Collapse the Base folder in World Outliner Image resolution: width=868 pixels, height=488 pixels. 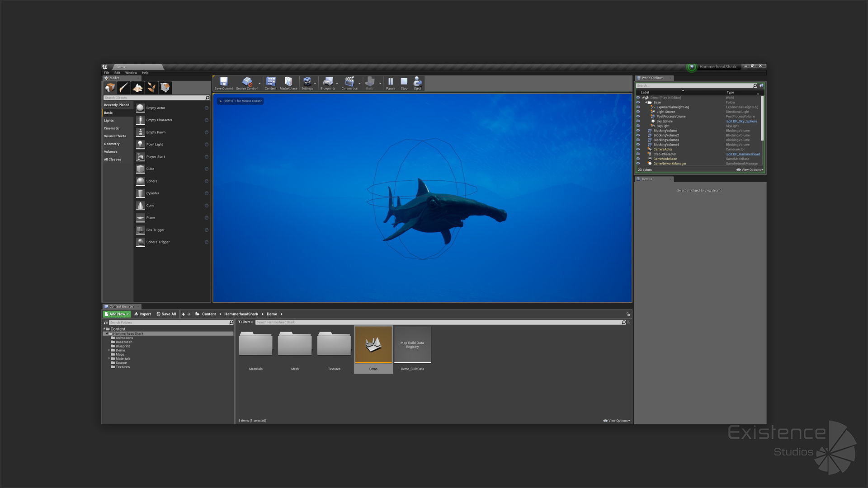click(646, 103)
